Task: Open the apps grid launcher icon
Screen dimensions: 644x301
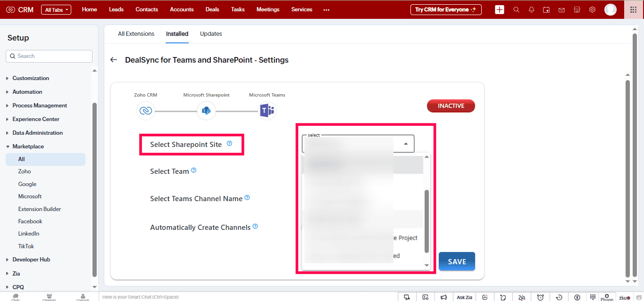Action: pos(633,9)
